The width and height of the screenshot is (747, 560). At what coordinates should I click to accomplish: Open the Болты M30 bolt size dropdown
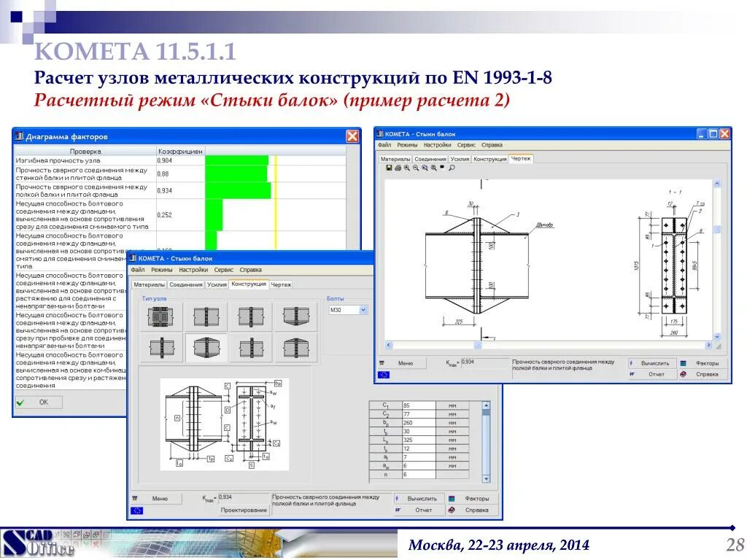pyautogui.click(x=363, y=310)
